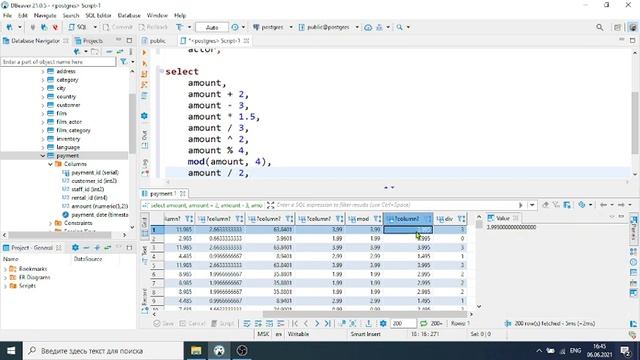
Task: Click the 200+ row count button
Action: coord(436,324)
